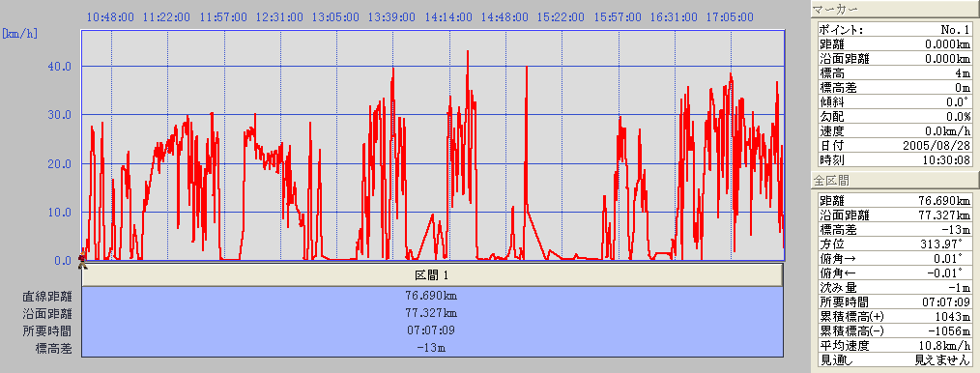Click the section table 77.327km value
Image resolution: width=980 pixels, height=373 pixels.
(432, 313)
